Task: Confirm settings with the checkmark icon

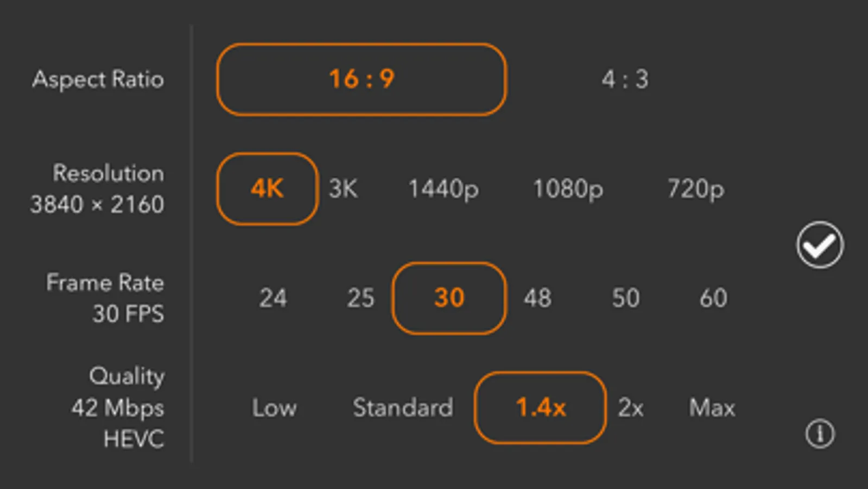Action: [x=820, y=245]
